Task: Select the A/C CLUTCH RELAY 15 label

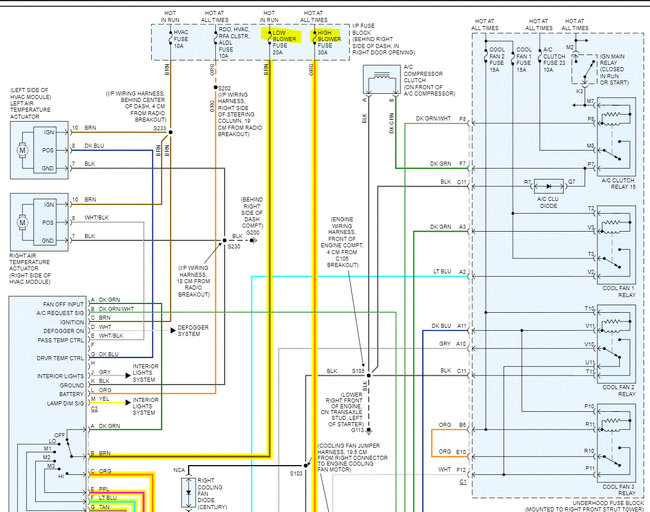Action: (x=618, y=184)
